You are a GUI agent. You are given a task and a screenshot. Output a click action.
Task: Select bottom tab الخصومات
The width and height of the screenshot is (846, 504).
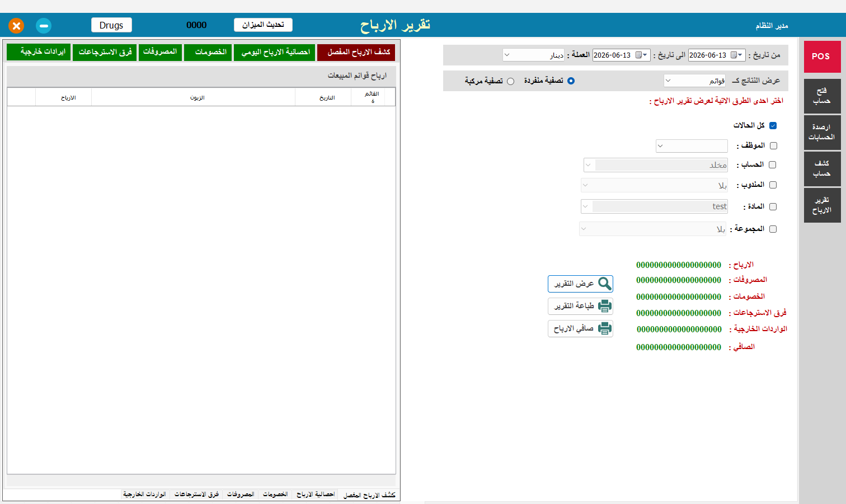pyautogui.click(x=275, y=494)
